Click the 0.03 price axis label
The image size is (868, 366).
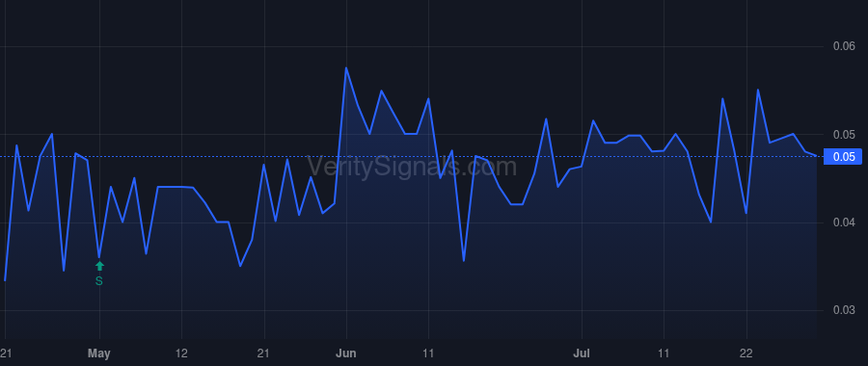click(844, 310)
